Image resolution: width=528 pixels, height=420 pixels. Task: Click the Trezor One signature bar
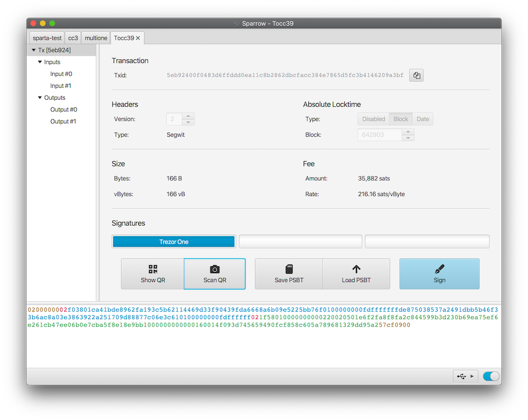(x=174, y=241)
